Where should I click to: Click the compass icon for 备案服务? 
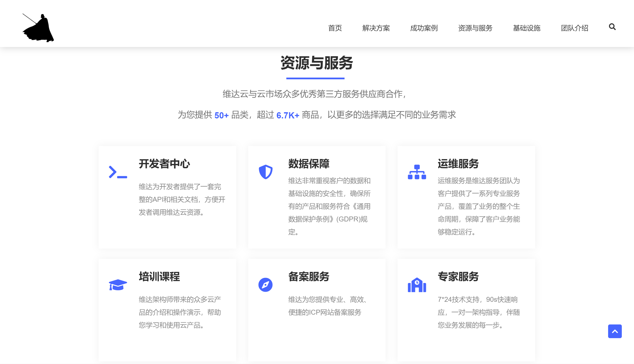pyautogui.click(x=266, y=285)
